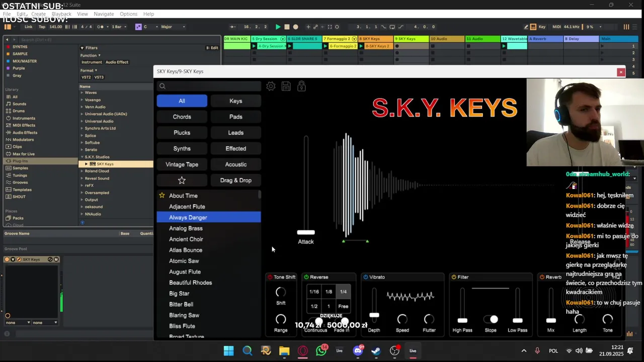Click the save preset floppy disk icon
Screen dimensions: 644x362
tap(286, 86)
